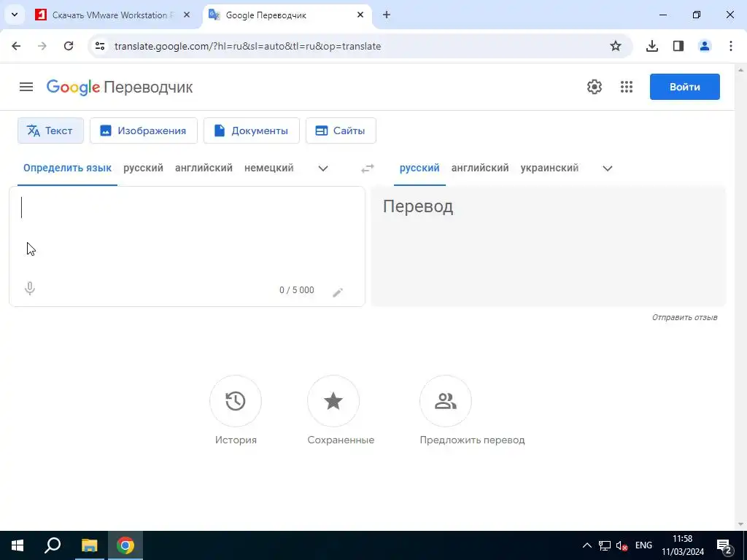The height and width of the screenshot is (560, 747).
Task: Switch to Изображения translation mode
Action: tap(144, 131)
